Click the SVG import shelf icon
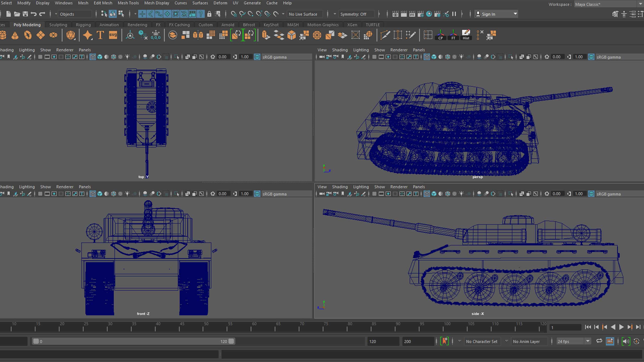The height and width of the screenshot is (362, 644). point(113,35)
